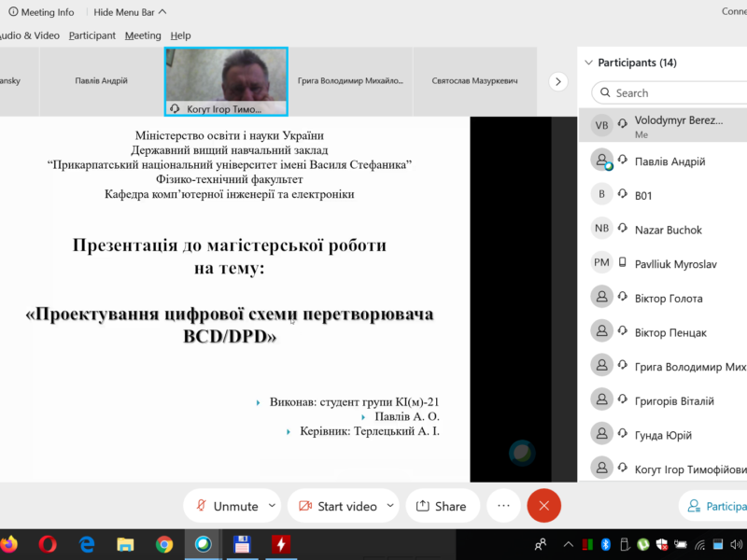Viewport: 747px width, 560px height.
Task: Collapse the Participants (14) section
Action: coord(588,63)
